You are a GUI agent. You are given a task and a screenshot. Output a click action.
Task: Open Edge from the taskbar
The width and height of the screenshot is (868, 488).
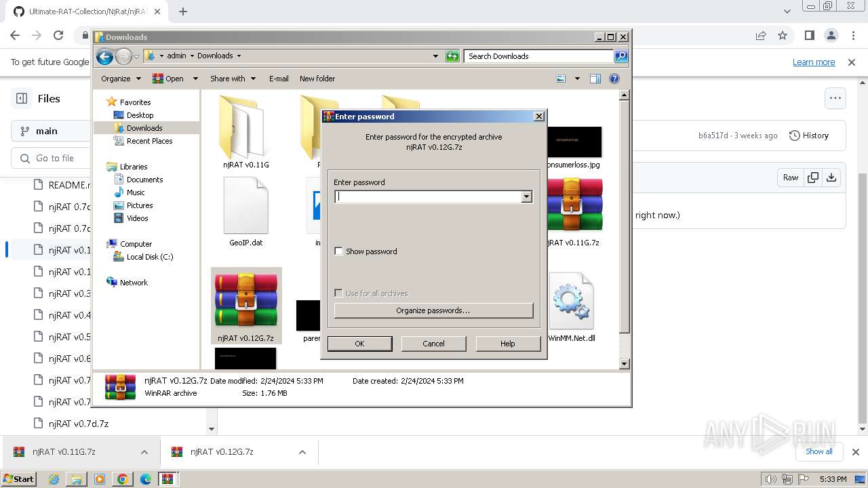[145, 479]
